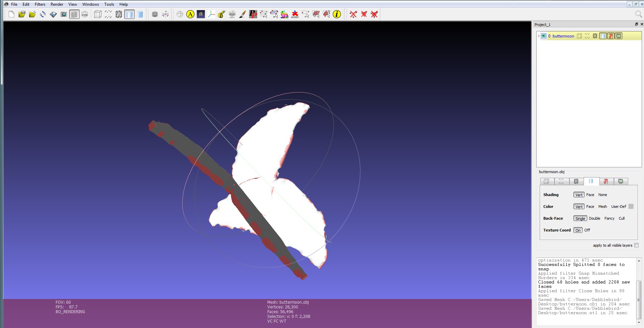The image size is (644, 328).
Task: Delete selected vertices with red X icon
Action: (x=353, y=14)
